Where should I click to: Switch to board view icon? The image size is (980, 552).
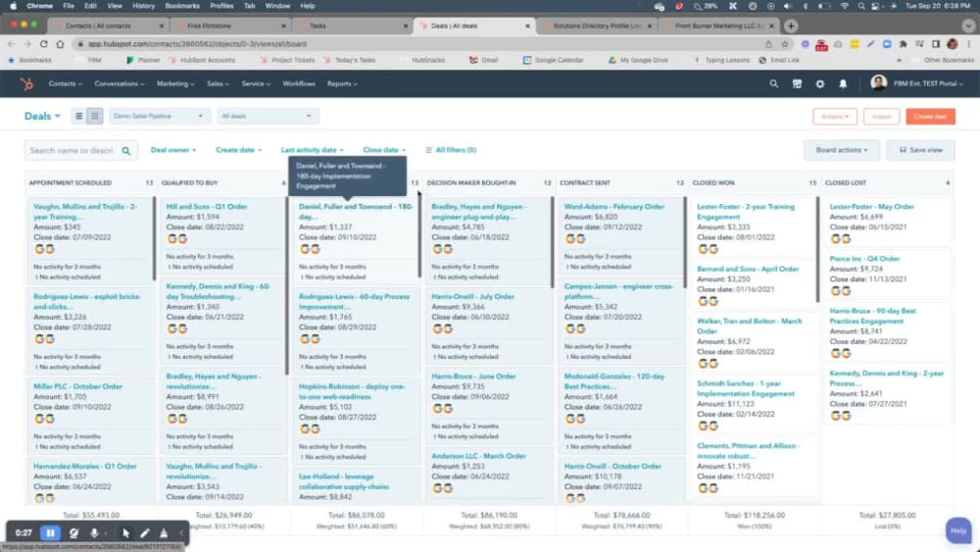click(95, 117)
